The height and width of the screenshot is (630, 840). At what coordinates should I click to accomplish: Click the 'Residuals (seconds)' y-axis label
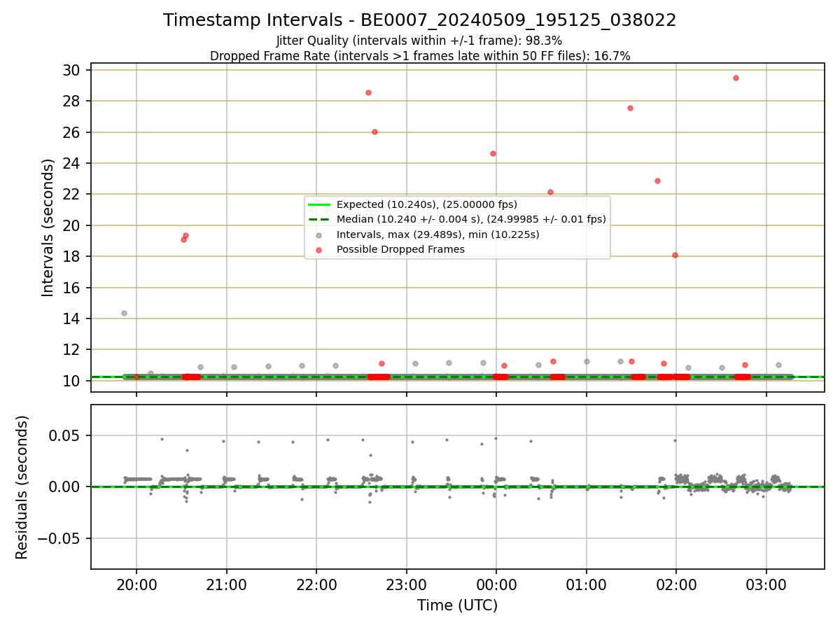click(x=22, y=487)
